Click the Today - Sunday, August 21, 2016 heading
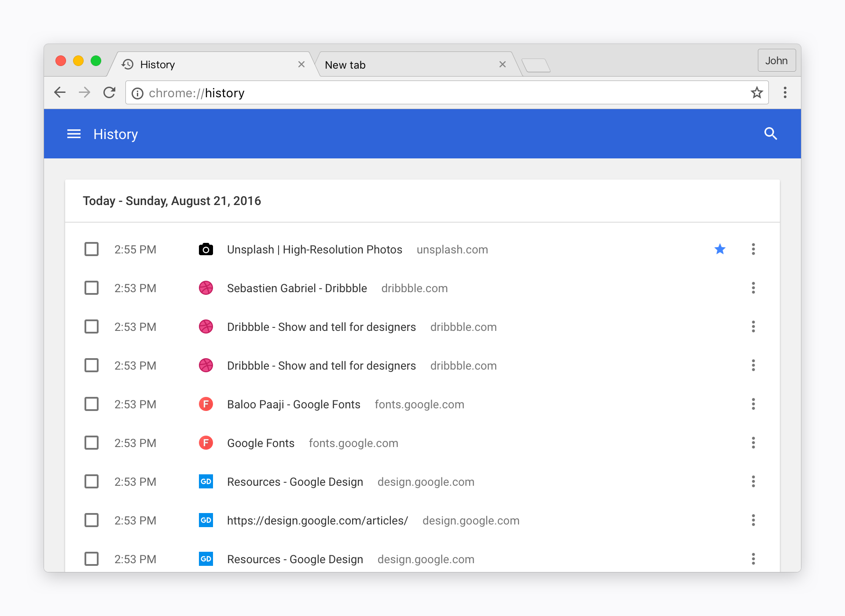The width and height of the screenshot is (845, 616). coord(172,201)
